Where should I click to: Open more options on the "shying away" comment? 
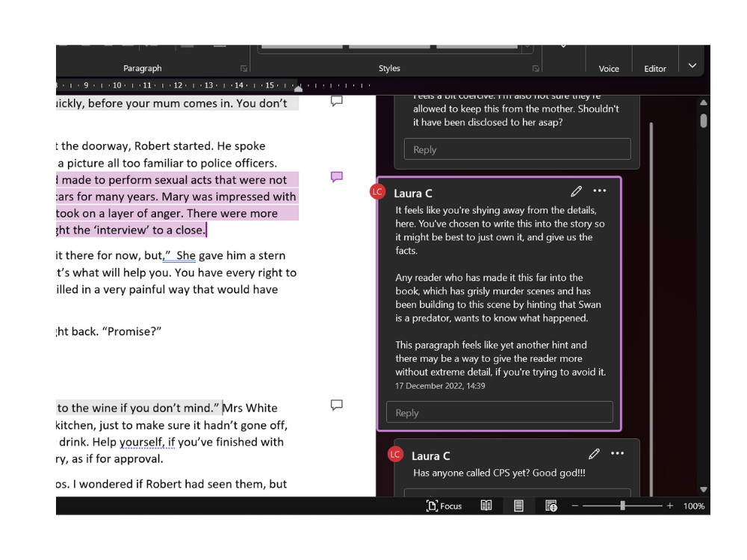point(599,191)
